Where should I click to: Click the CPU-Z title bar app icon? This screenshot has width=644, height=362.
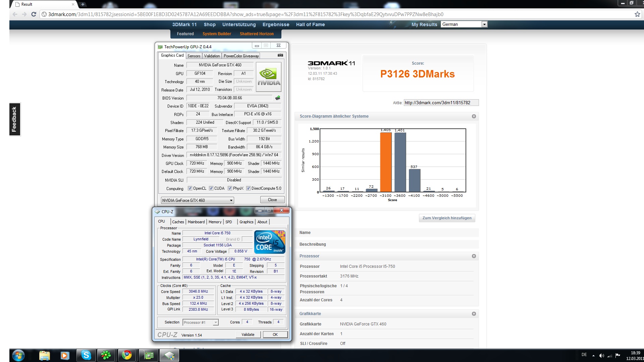click(157, 212)
